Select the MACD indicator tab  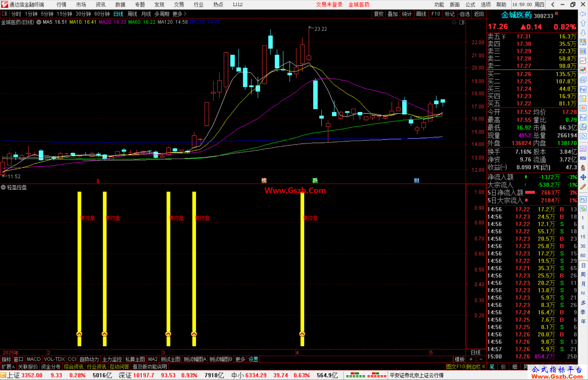pos(33,359)
